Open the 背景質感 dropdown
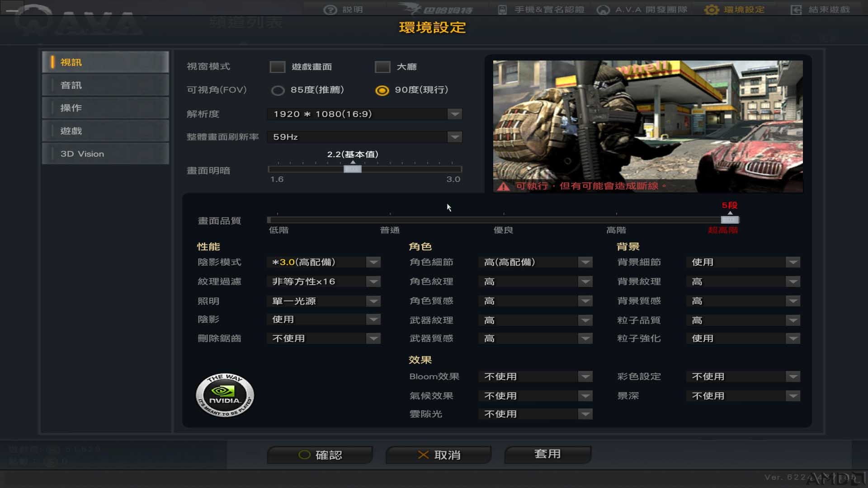Image resolution: width=868 pixels, height=488 pixels. (x=743, y=301)
